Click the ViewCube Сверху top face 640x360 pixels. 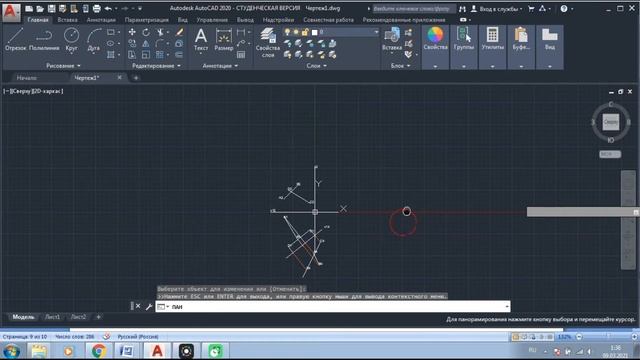pos(611,122)
